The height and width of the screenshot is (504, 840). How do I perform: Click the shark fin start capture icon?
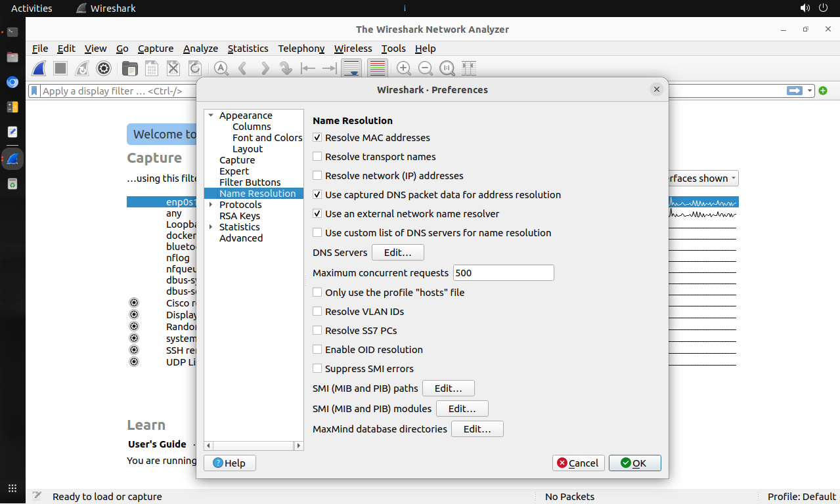pos(39,68)
